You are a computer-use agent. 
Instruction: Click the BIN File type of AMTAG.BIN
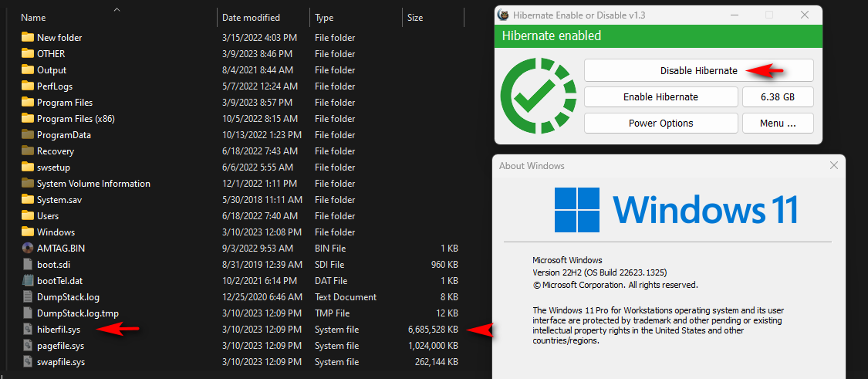[330, 249]
